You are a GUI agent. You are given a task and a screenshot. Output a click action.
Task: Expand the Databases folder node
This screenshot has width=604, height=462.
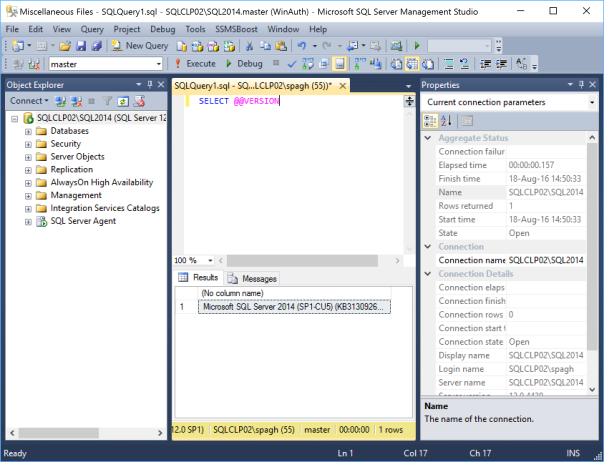coord(28,131)
